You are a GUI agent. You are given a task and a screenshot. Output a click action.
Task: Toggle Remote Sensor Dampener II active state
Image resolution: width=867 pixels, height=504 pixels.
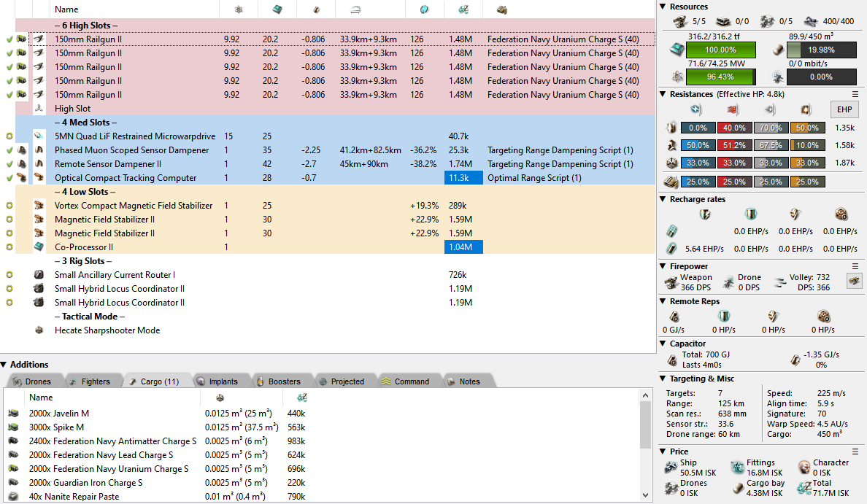9,164
